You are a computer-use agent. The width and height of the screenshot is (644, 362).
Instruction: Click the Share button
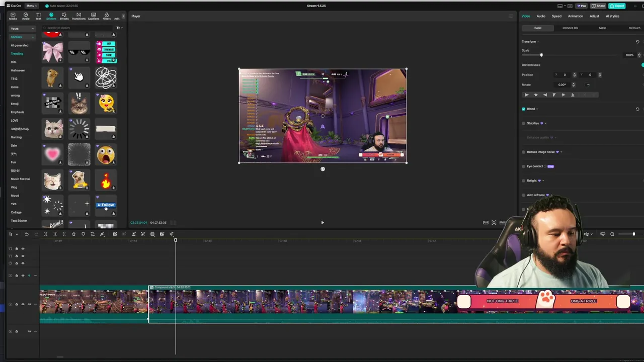(x=598, y=6)
